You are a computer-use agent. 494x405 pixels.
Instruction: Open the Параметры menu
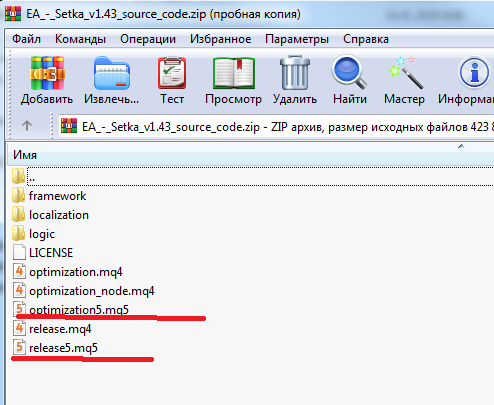click(297, 39)
